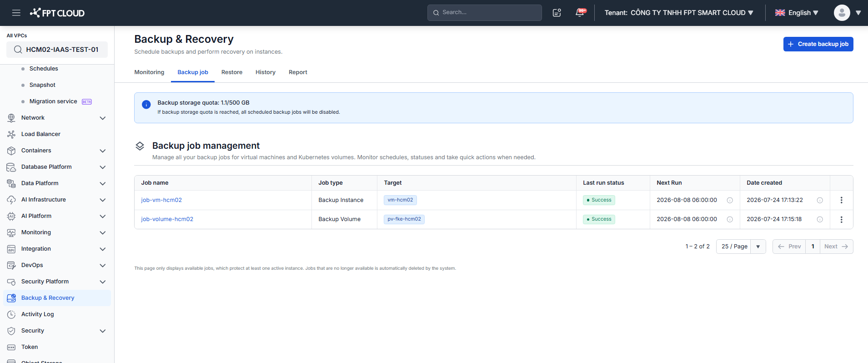868x363 pixels.
Task: Click the Backup & Recovery sidebar icon
Action: 11,298
